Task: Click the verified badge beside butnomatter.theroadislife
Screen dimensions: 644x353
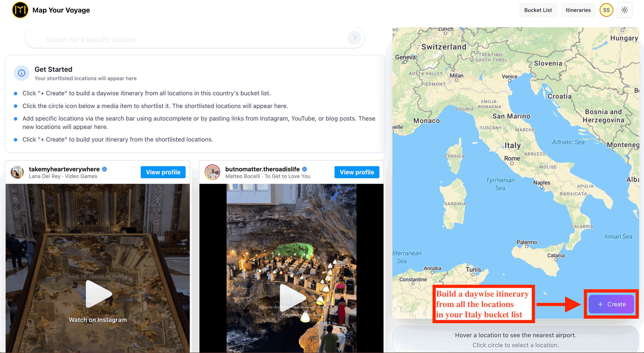Action: pyautogui.click(x=304, y=169)
